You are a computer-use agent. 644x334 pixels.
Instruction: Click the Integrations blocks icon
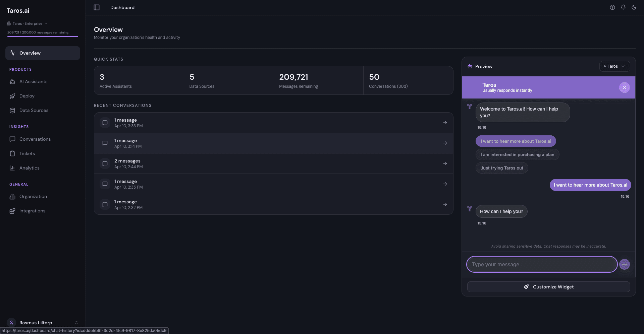point(12,211)
